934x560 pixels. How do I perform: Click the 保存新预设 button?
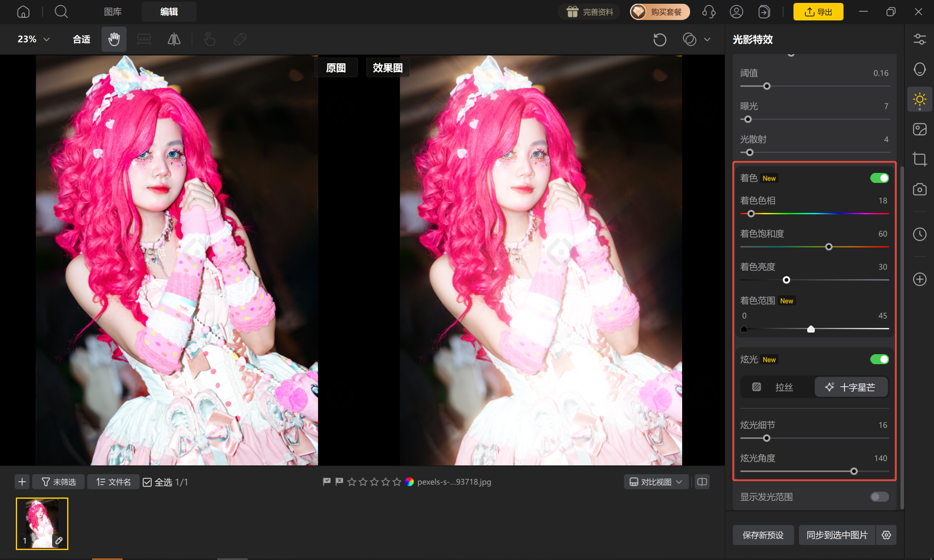[763, 535]
